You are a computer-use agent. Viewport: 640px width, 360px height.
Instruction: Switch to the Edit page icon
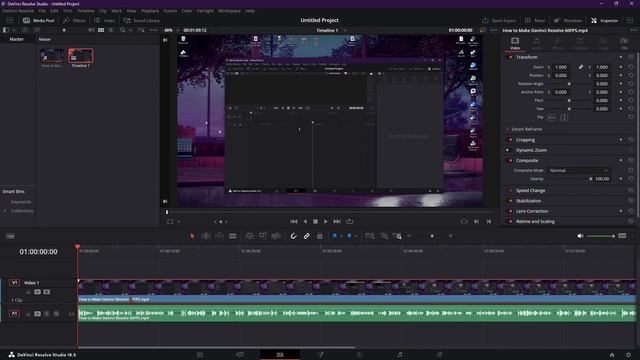click(x=280, y=355)
